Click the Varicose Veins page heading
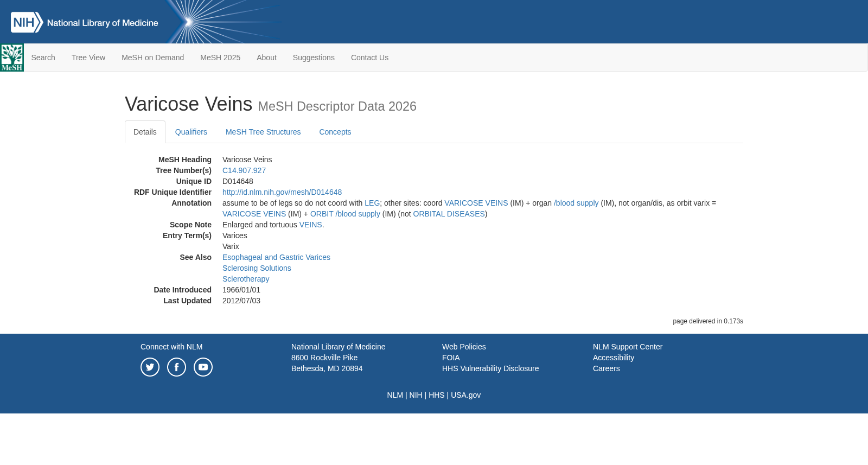Screen dimensions: 868x465 188,104
